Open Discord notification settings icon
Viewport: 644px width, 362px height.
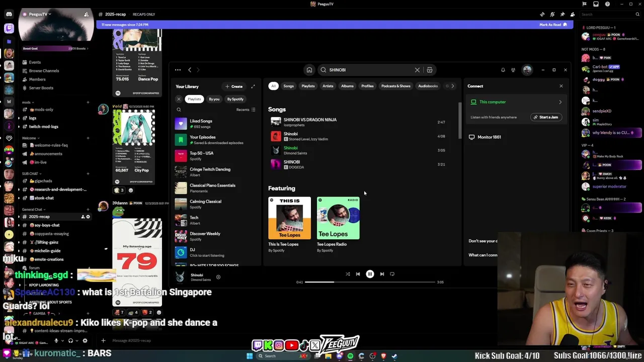point(552,14)
